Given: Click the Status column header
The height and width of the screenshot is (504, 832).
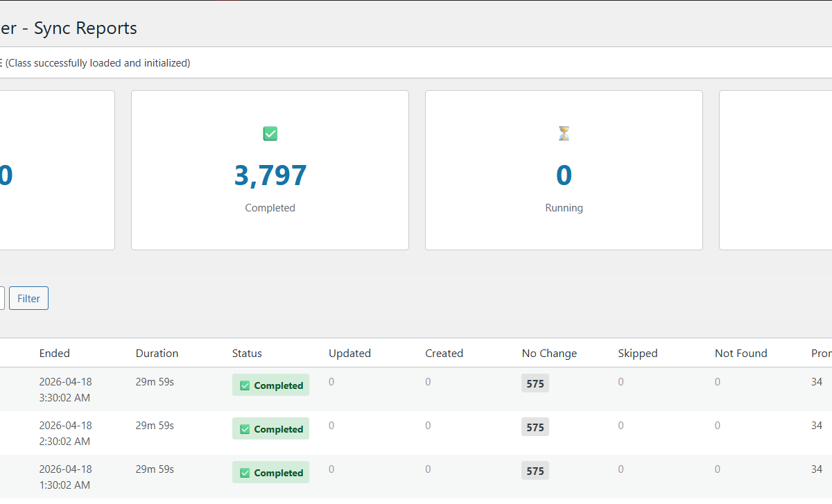Looking at the screenshot, I should point(247,353).
